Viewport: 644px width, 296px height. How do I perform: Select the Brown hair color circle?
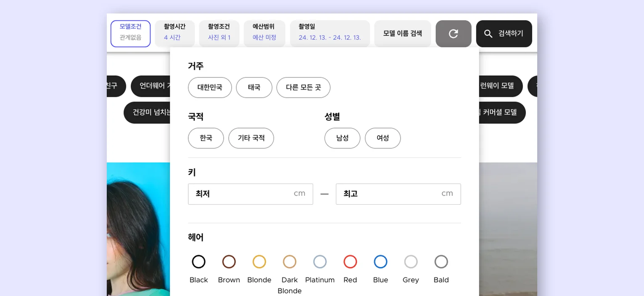coord(229,261)
